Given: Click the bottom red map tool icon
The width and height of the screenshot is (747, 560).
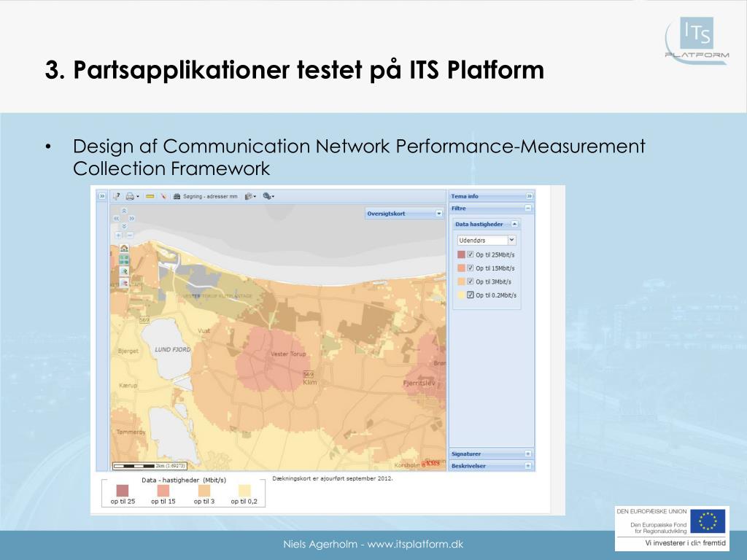Looking at the screenshot, I should click(x=124, y=283).
